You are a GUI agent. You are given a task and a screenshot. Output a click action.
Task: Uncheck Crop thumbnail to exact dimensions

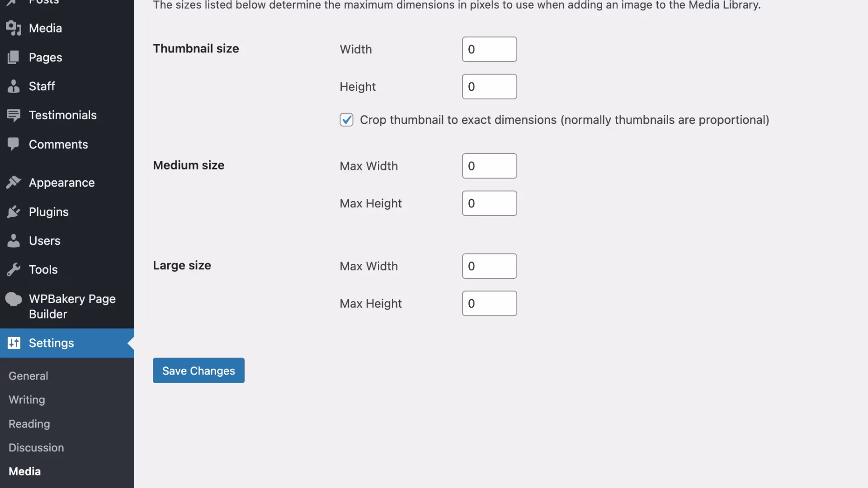(x=346, y=120)
